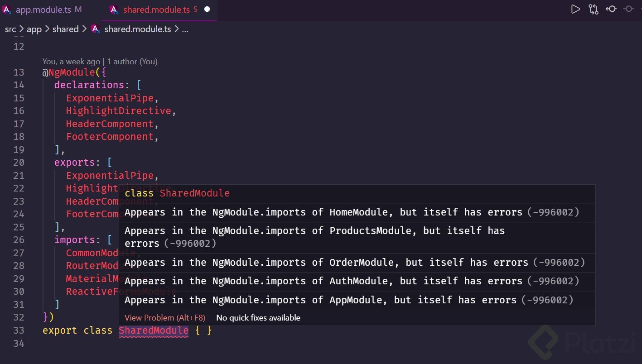Click the git blame author codelens
Viewport: 642px width, 364px height.
tap(100, 62)
